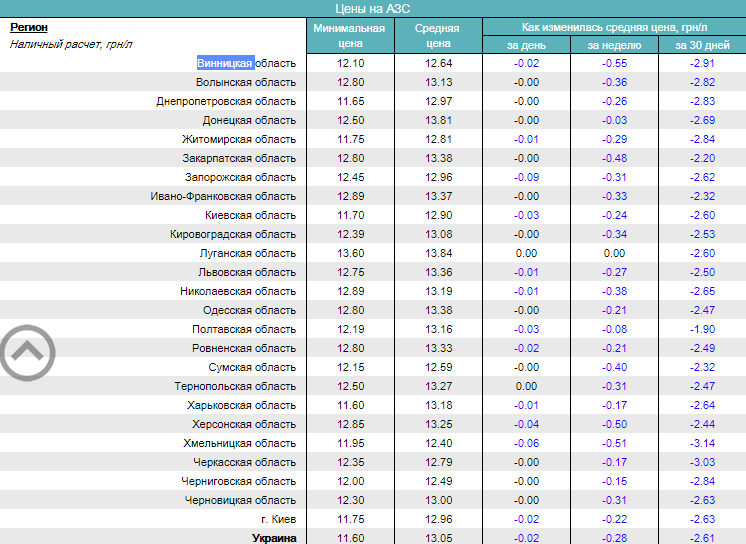Click Днепропетровская область in the region list
The image size is (746, 544).
[x=226, y=102]
